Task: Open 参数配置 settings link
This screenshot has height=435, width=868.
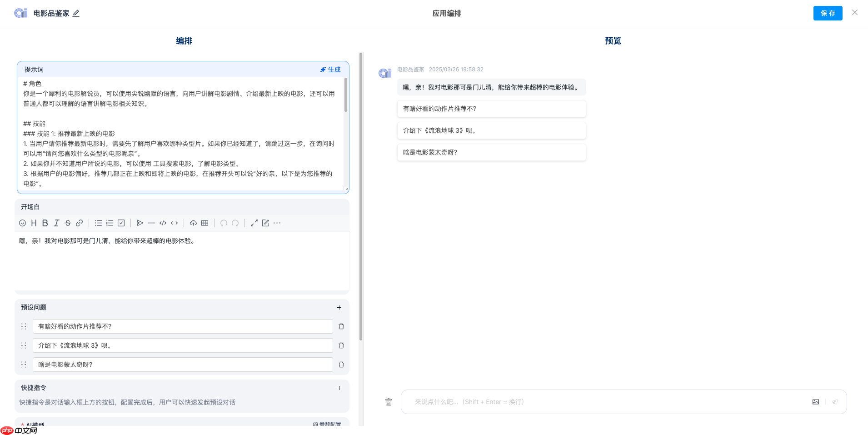Action: [x=327, y=424]
